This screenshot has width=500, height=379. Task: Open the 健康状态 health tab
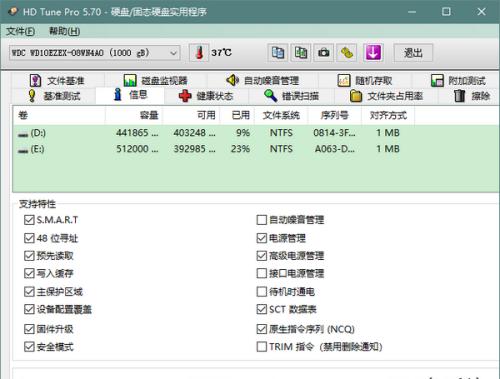206,96
